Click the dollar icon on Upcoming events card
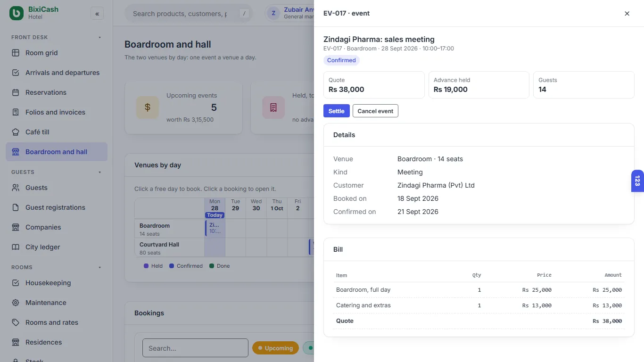The width and height of the screenshot is (644, 362). (x=148, y=107)
